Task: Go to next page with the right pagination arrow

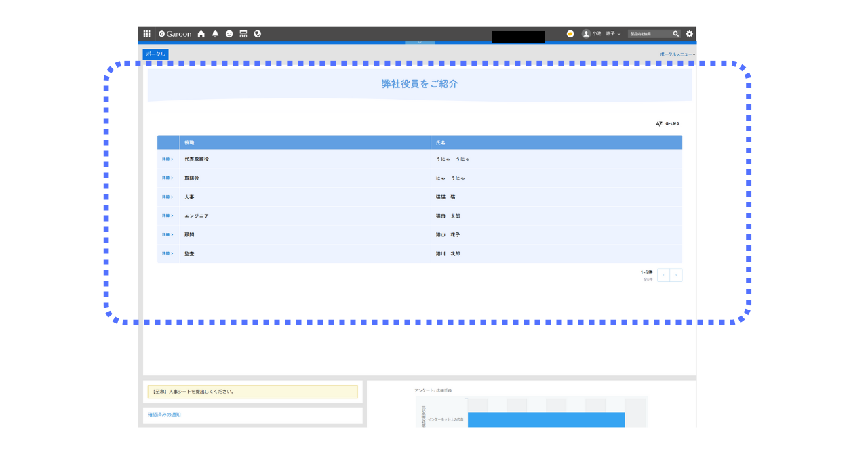Action: coord(675,274)
